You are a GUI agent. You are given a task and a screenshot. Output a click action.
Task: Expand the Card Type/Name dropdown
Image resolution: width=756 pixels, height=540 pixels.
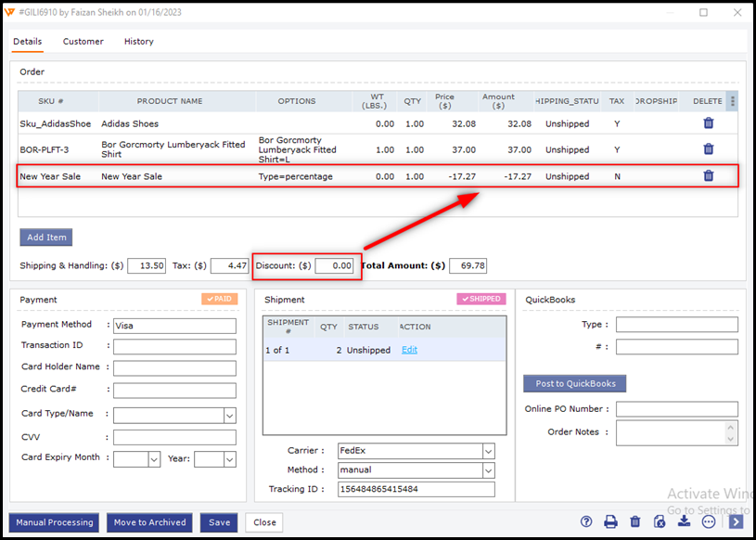(229, 416)
